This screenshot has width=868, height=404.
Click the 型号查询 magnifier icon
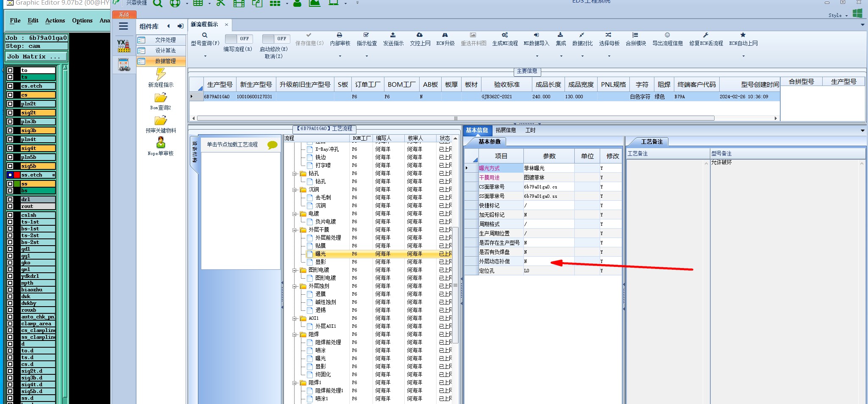coord(205,35)
